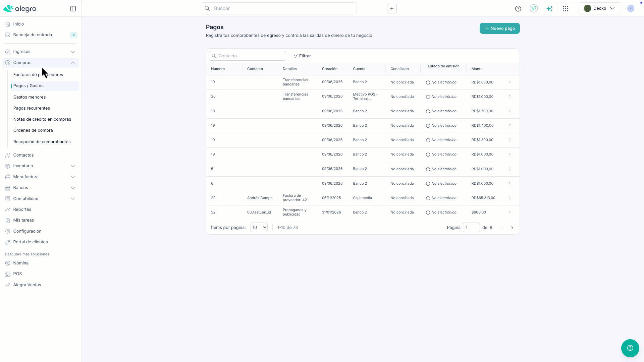
Task: Select Pagos / Gastos menu item
Action: pyautogui.click(x=45, y=86)
